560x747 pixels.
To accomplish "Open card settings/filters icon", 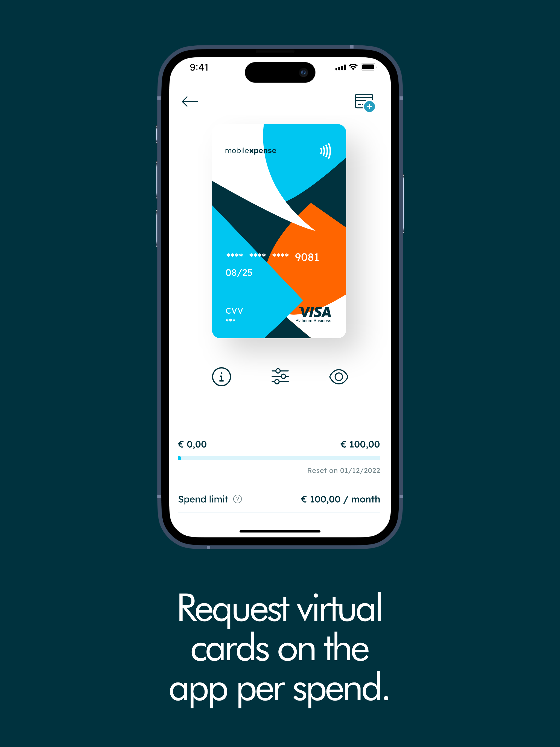I will coord(279,377).
